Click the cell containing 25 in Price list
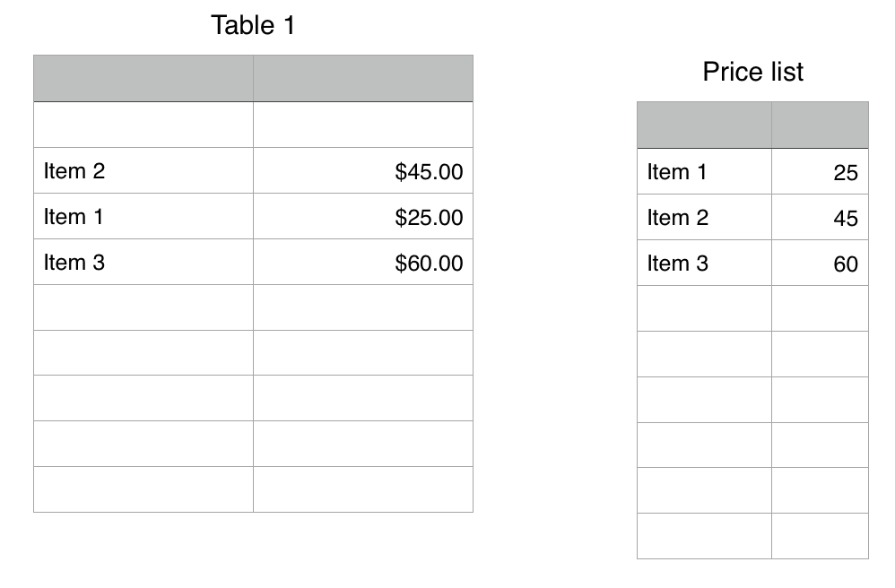 coord(820,172)
